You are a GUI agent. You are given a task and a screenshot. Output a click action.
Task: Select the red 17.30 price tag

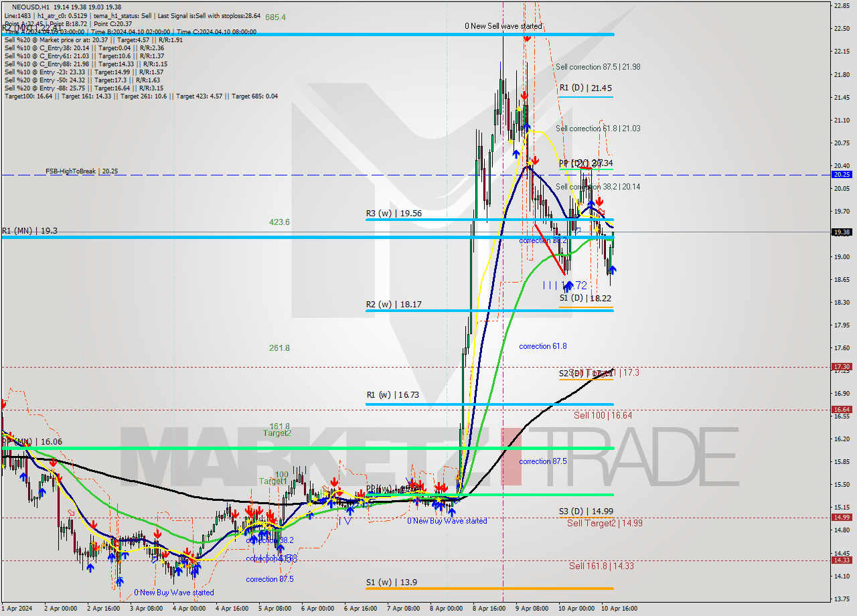click(x=842, y=367)
